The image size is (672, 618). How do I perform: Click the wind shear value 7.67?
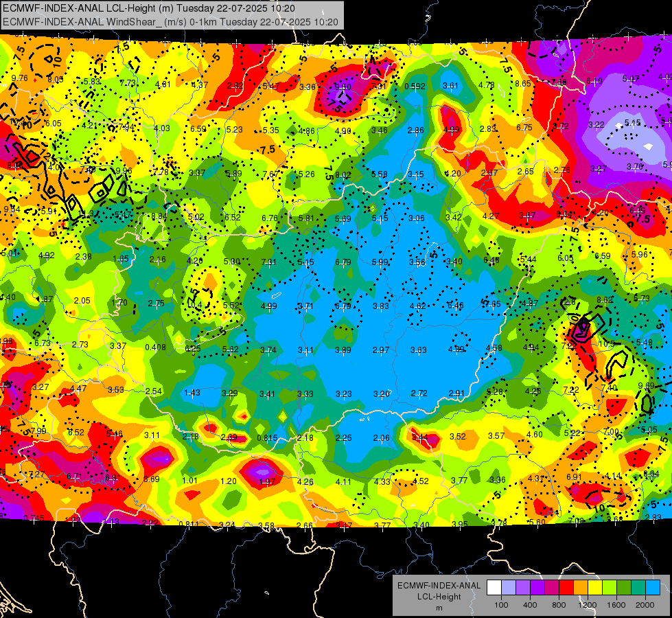(x=271, y=174)
